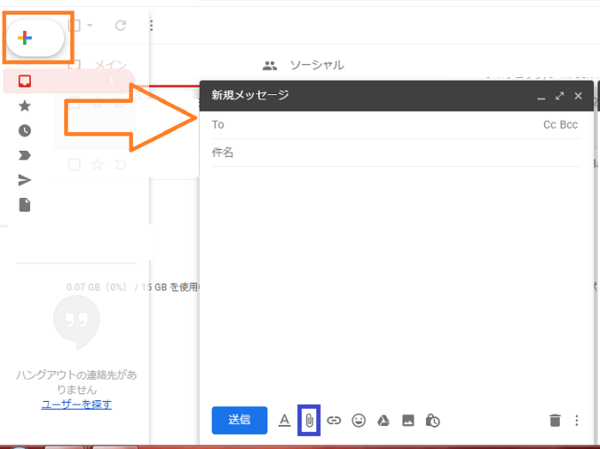Insert files using Google Drive icon

click(382, 420)
